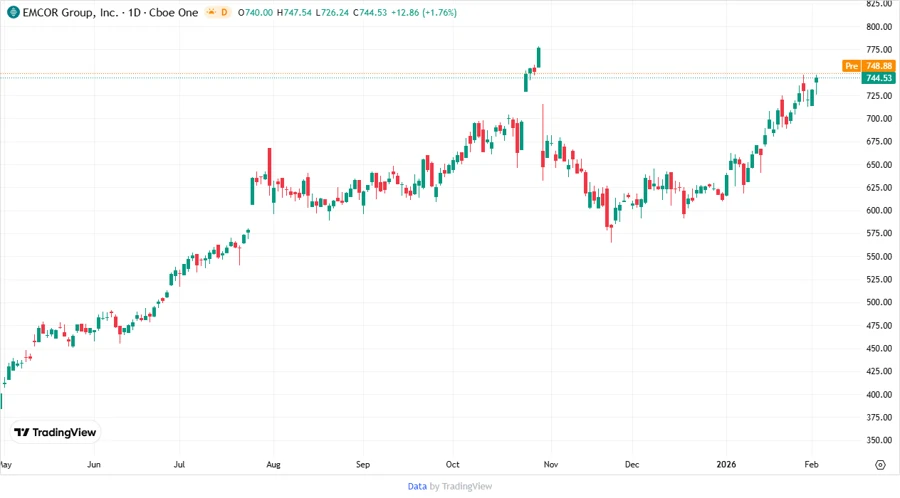Image resolution: width=900 pixels, height=498 pixels.
Task: Click the Feb label on time axis
Action: coord(811,464)
